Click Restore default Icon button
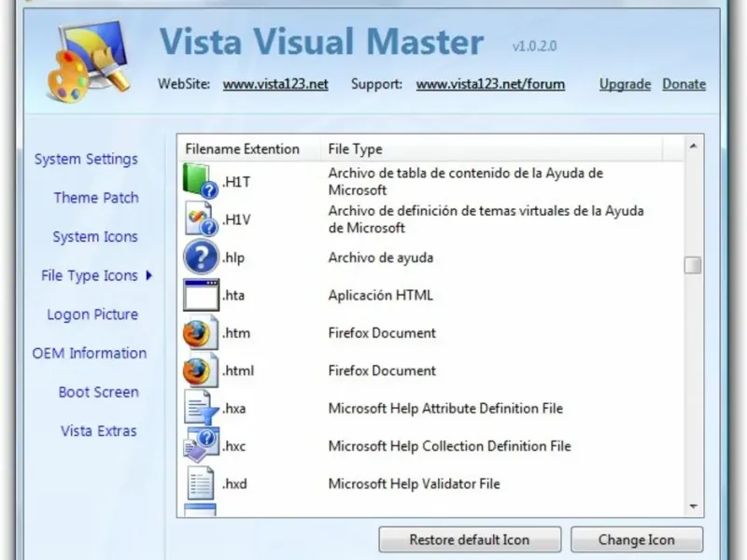 tap(470, 539)
